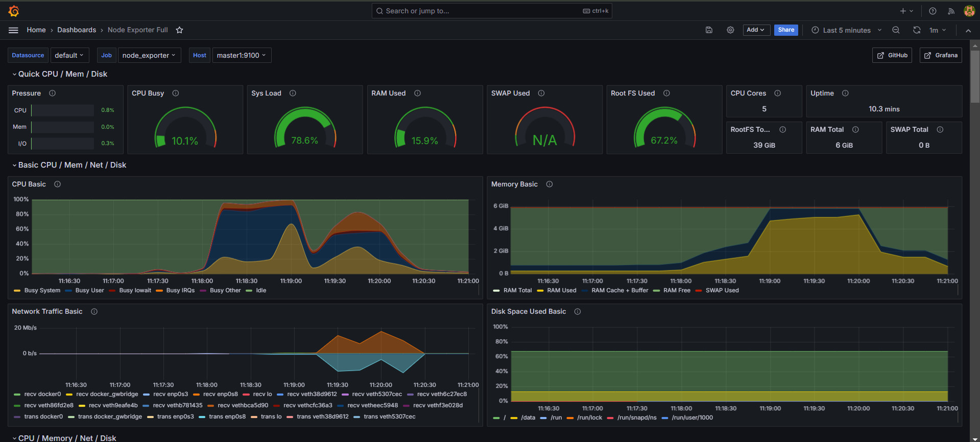Show info for RAM Used panel
This screenshot has width=980, height=442.
tap(417, 93)
